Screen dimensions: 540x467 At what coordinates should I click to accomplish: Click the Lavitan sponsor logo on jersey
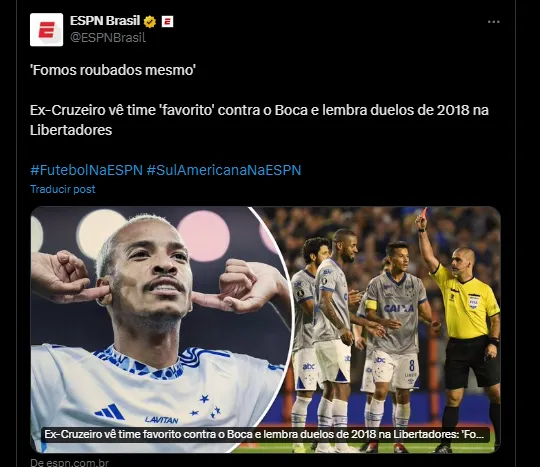click(162, 420)
